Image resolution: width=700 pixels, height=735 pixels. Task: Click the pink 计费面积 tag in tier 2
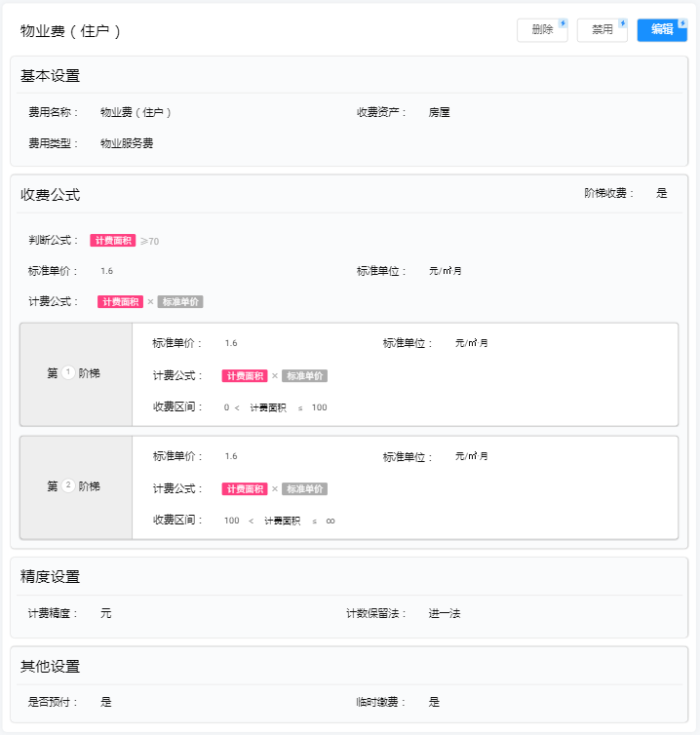(244, 489)
